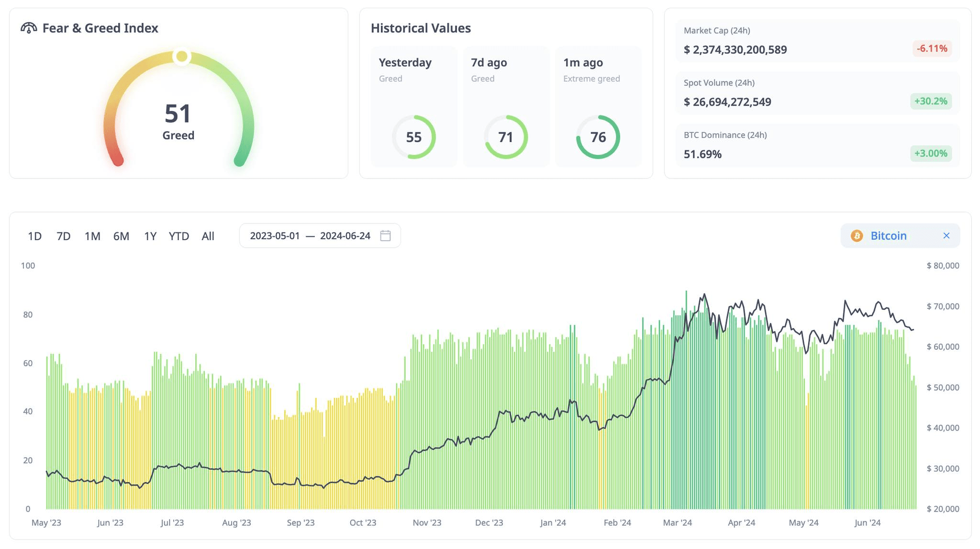Select the 7D time range
This screenshot has height=549, width=980.
pyautogui.click(x=64, y=236)
